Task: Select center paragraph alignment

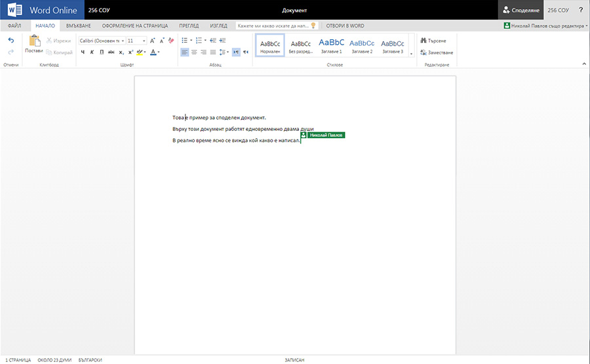Action: coord(194,52)
